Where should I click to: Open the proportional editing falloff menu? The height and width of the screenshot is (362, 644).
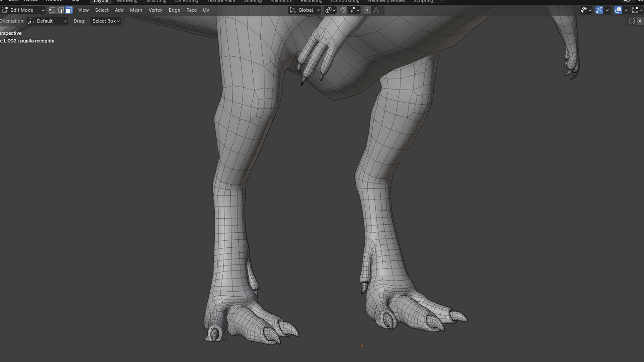click(x=378, y=10)
